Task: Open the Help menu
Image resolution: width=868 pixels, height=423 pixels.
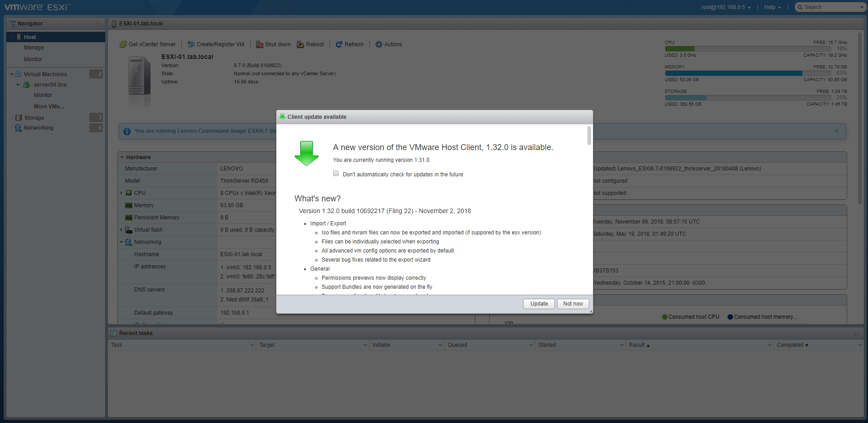Action: click(x=772, y=7)
